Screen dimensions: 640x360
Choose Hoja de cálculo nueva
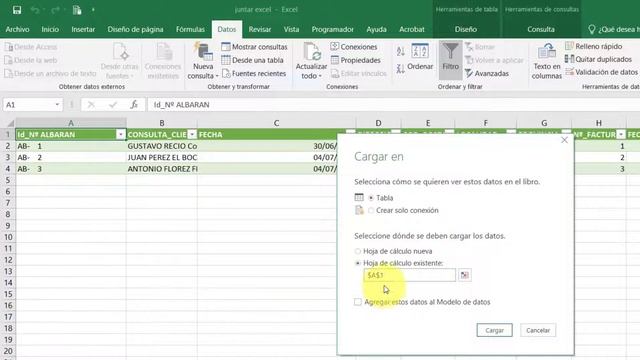point(358,251)
